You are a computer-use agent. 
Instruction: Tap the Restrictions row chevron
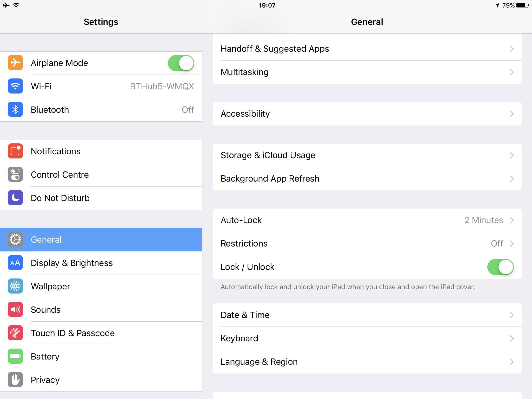point(511,244)
